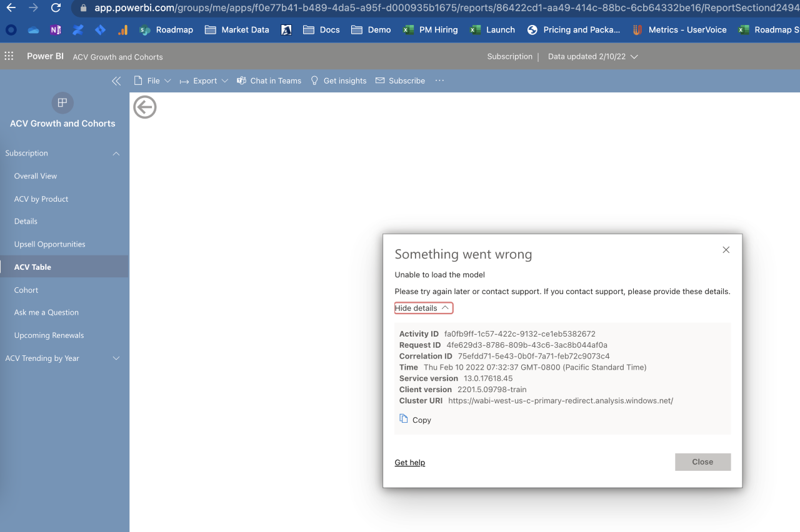The width and height of the screenshot is (800, 532).
Task: Click Get insights in the toolbar
Action: pyautogui.click(x=338, y=81)
